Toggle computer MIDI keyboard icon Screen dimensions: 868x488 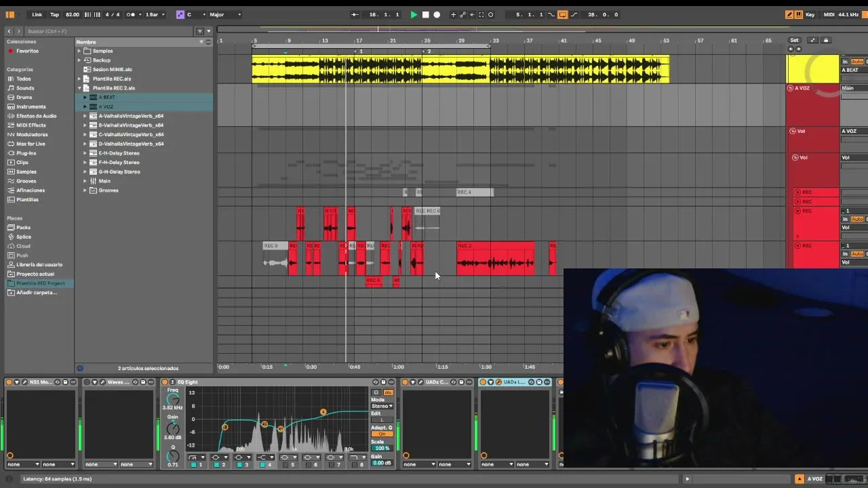tap(798, 14)
